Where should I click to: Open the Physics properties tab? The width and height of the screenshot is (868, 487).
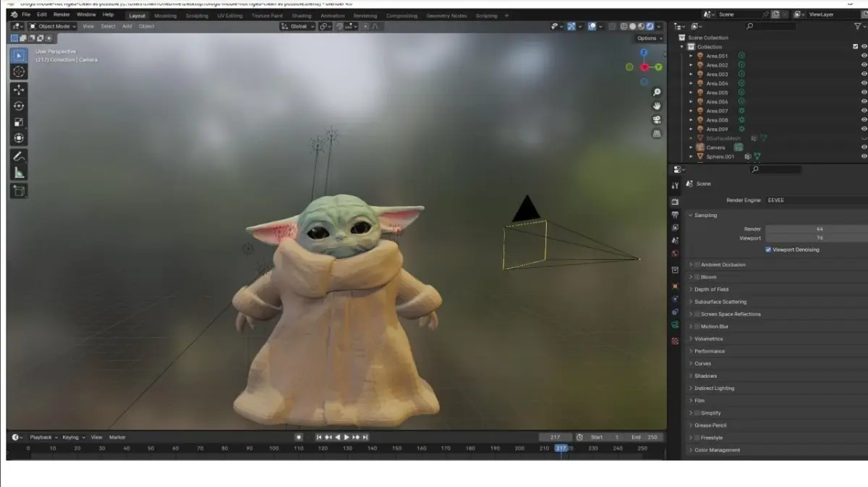[675, 298]
